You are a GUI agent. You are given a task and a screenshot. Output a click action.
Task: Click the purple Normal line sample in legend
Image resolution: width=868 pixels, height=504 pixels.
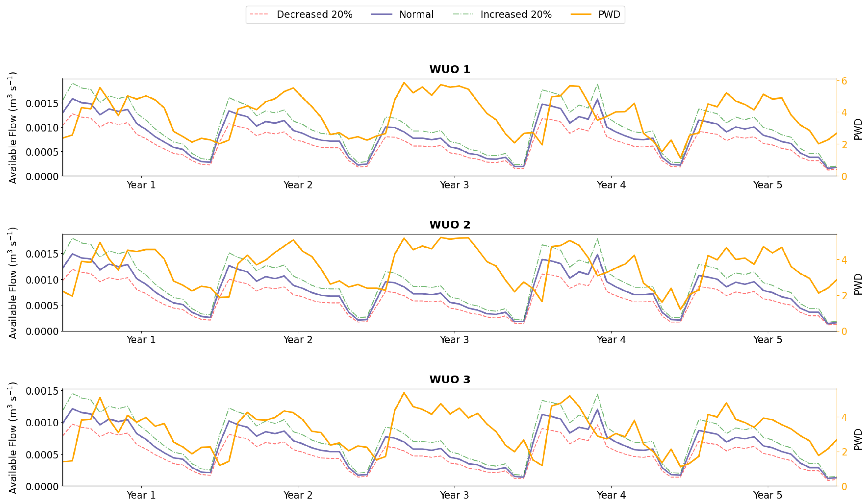click(x=382, y=15)
